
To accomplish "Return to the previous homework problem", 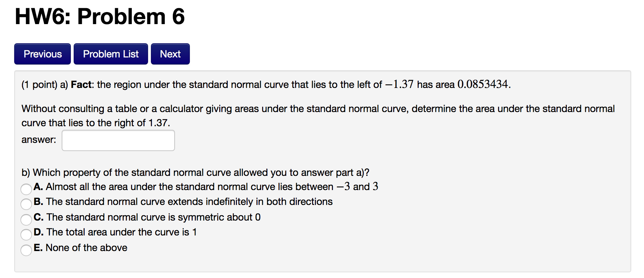I will click(42, 54).
